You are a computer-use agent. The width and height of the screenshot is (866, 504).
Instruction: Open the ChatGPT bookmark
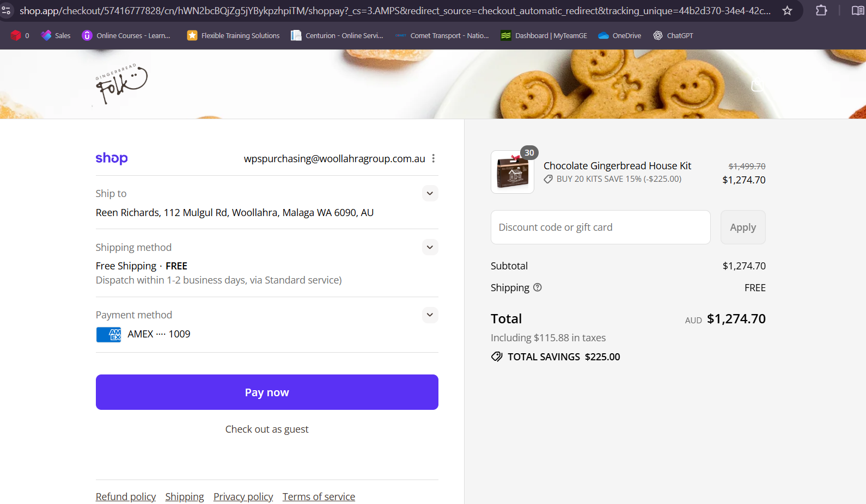pyautogui.click(x=673, y=35)
